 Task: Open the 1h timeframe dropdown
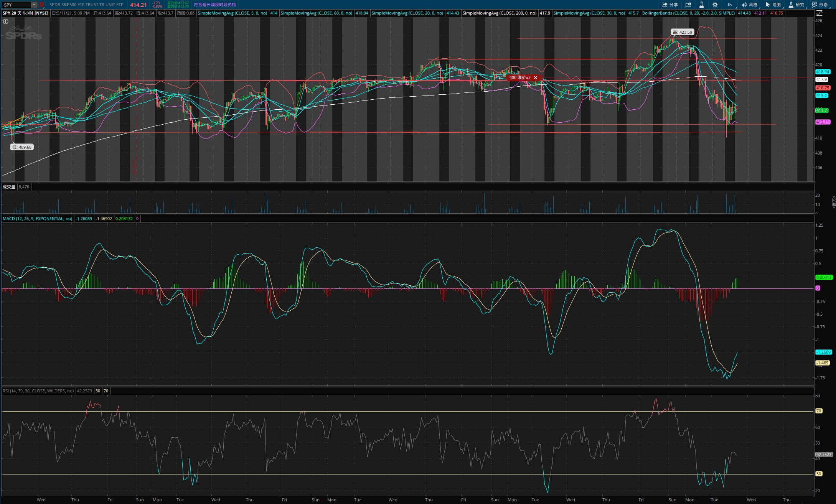coord(729,5)
